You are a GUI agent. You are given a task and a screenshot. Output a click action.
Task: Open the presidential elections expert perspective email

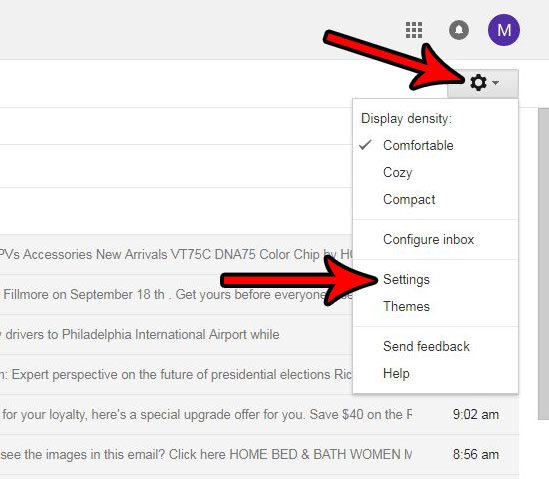(176, 375)
